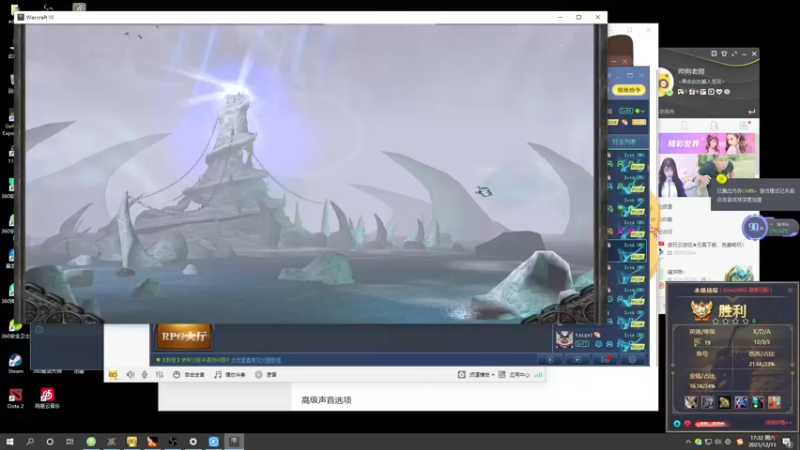The width and height of the screenshot is (800, 450).
Task: Click red round icon at result panel bottom
Action: [x=688, y=423]
